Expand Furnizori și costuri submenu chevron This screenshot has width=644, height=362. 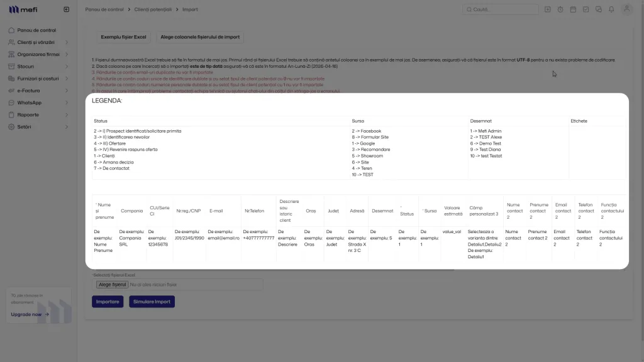coord(67,79)
